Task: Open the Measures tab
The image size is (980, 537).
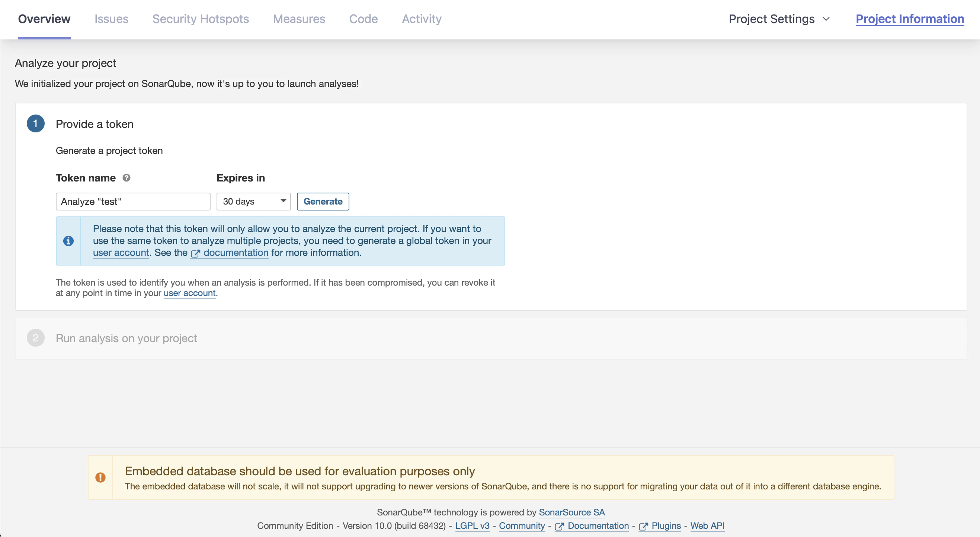Action: (299, 19)
